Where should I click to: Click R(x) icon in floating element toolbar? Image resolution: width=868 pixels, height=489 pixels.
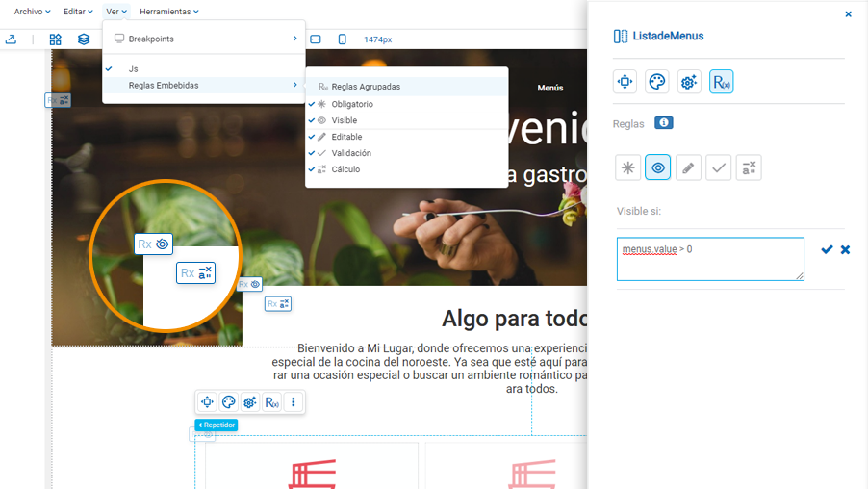point(271,402)
